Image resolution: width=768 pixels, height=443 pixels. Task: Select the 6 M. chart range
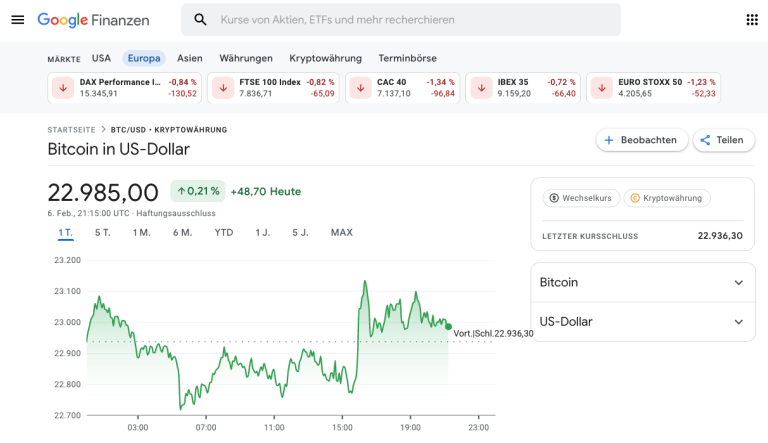click(x=182, y=233)
